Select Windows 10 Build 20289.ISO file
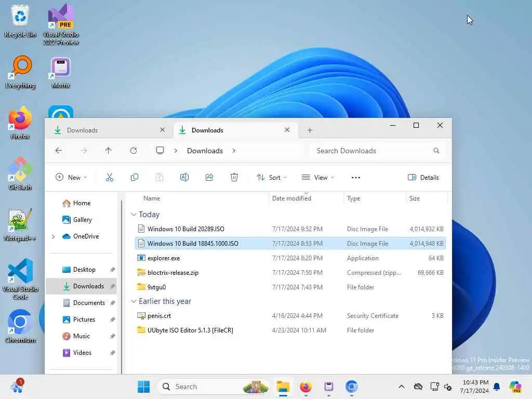Screen dimensions: 532x399 coord(290,229)
